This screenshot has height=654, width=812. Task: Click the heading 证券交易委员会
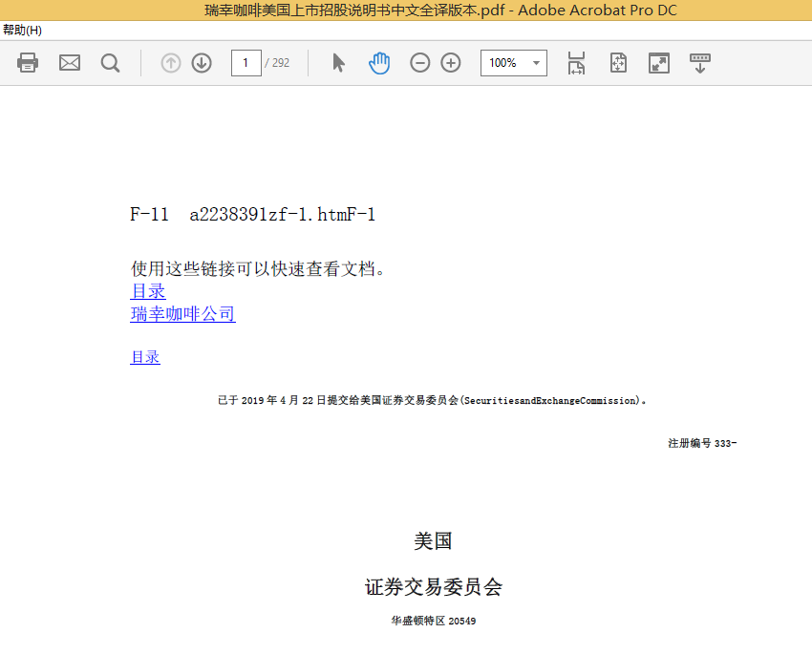click(434, 587)
